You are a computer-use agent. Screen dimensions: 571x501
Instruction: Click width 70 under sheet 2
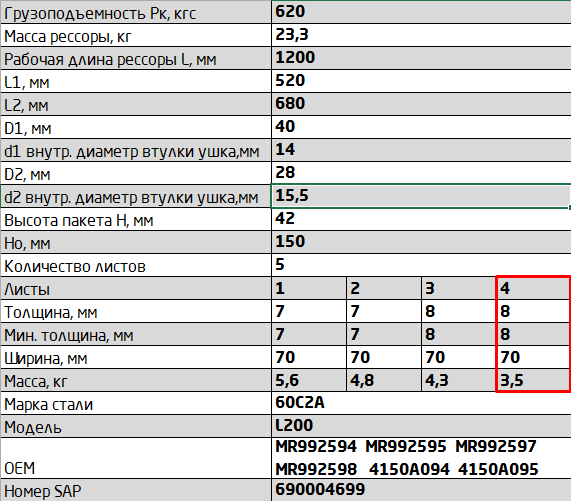click(384, 357)
